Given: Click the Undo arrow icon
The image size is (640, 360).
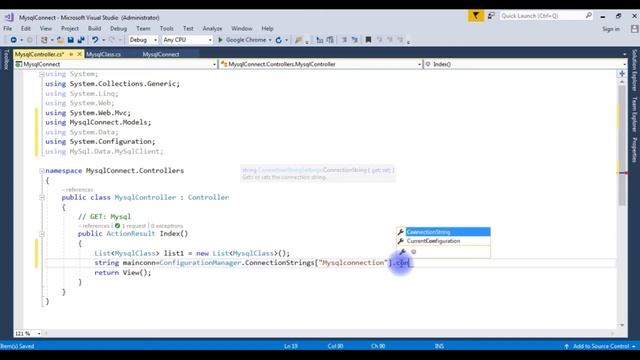Looking at the screenshot, I should 95,40.
